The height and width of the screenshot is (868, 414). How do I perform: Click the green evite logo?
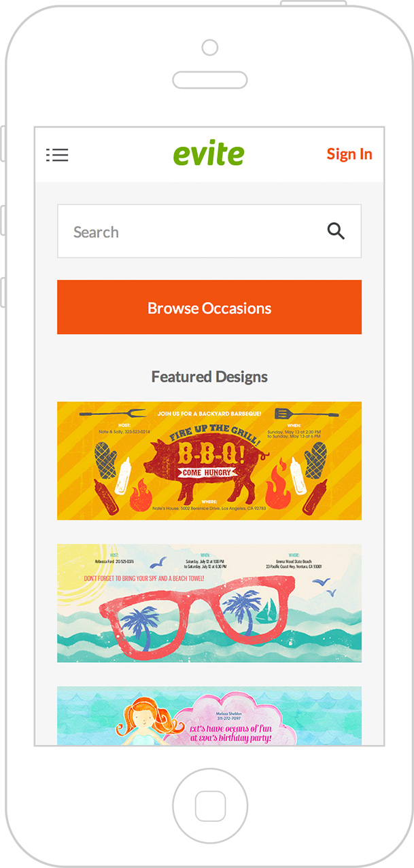tap(209, 154)
